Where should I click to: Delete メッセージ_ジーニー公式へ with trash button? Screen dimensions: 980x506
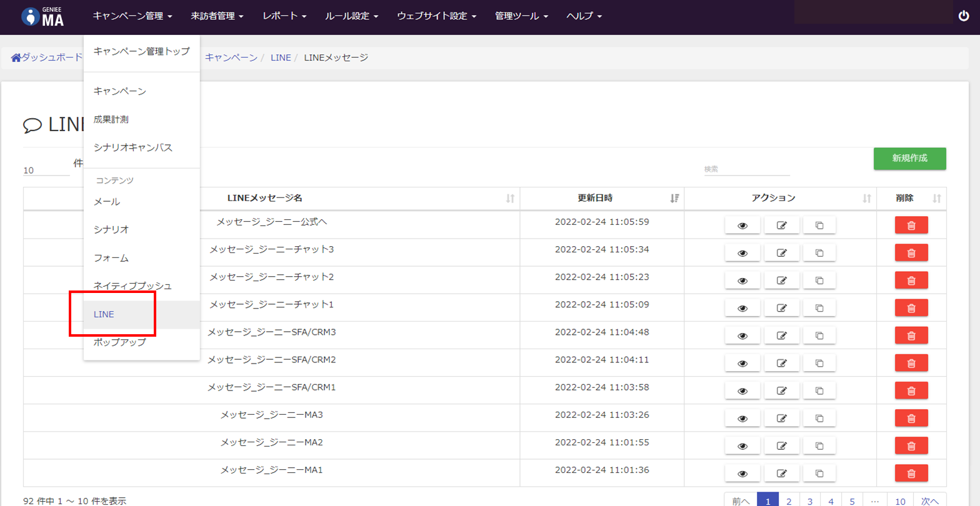click(x=911, y=225)
